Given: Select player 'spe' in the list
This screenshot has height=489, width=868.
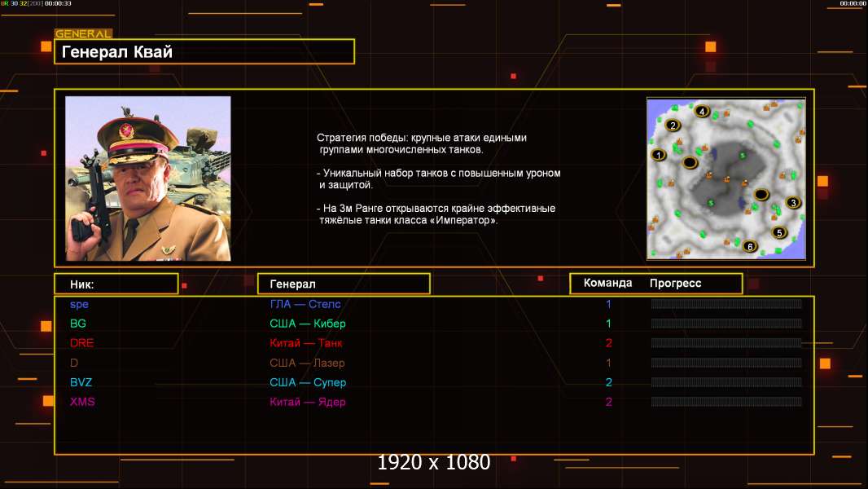Looking at the screenshot, I should click(x=79, y=304).
